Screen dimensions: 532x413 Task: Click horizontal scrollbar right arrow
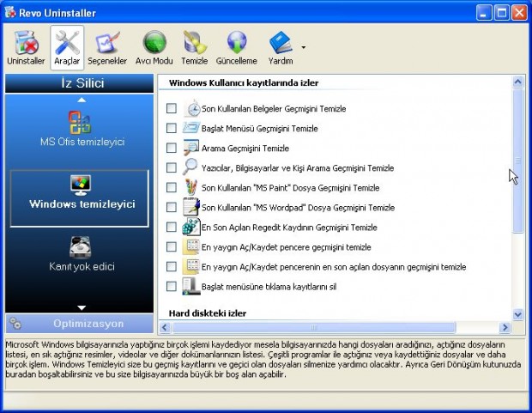505,327
